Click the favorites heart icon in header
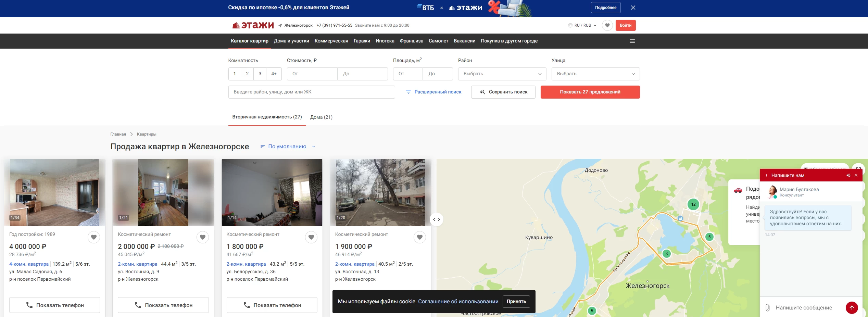868x317 pixels. coord(607,25)
